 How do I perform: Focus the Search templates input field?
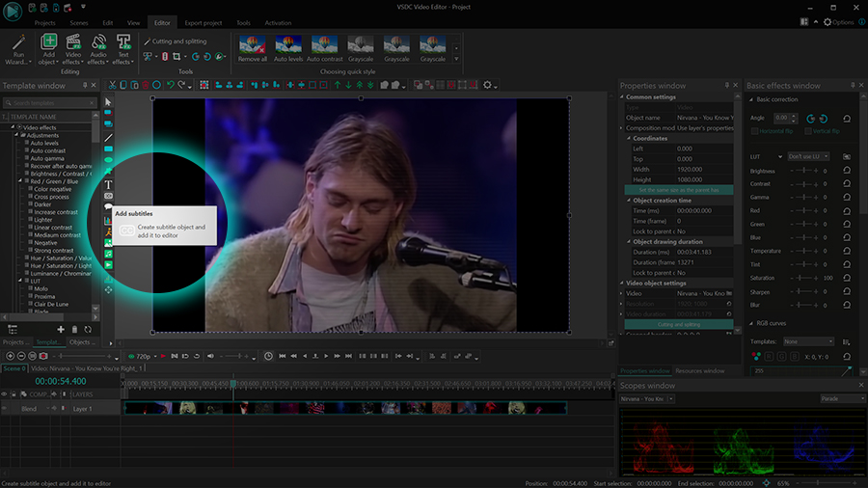coord(50,103)
